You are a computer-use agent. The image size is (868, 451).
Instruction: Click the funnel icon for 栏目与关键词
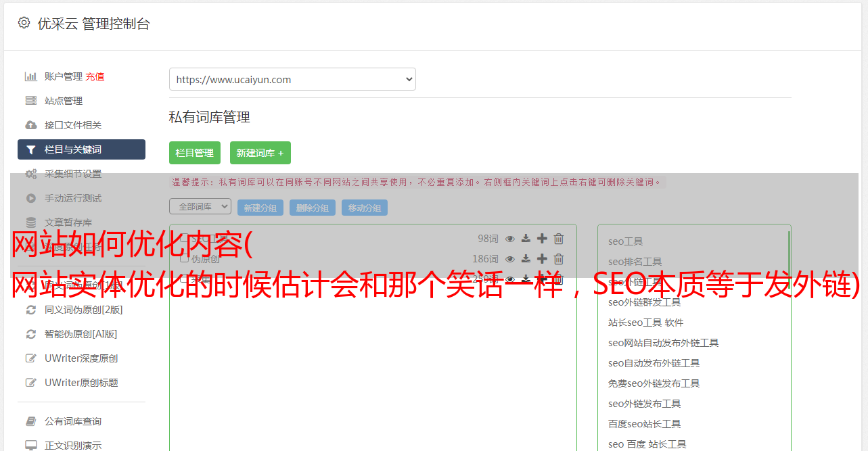[31, 149]
